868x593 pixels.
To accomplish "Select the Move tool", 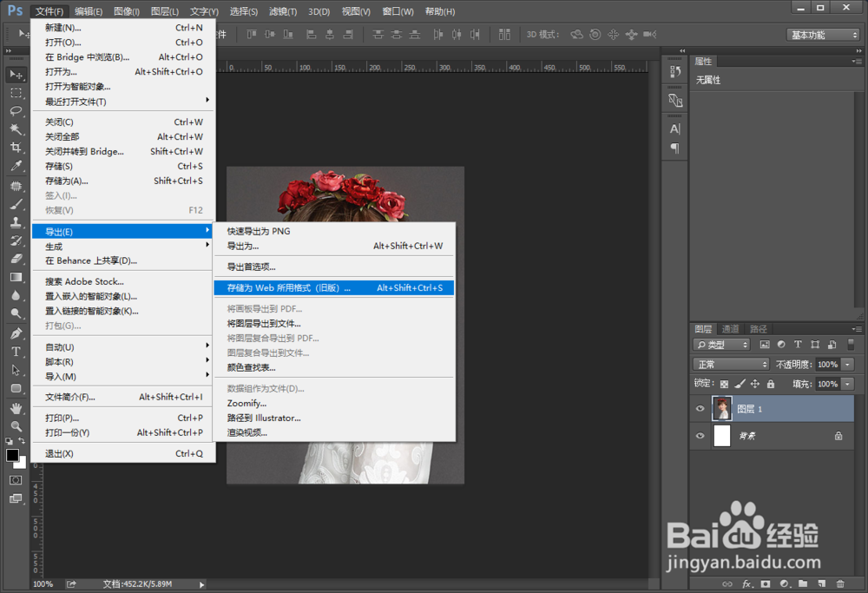I will coord(16,74).
